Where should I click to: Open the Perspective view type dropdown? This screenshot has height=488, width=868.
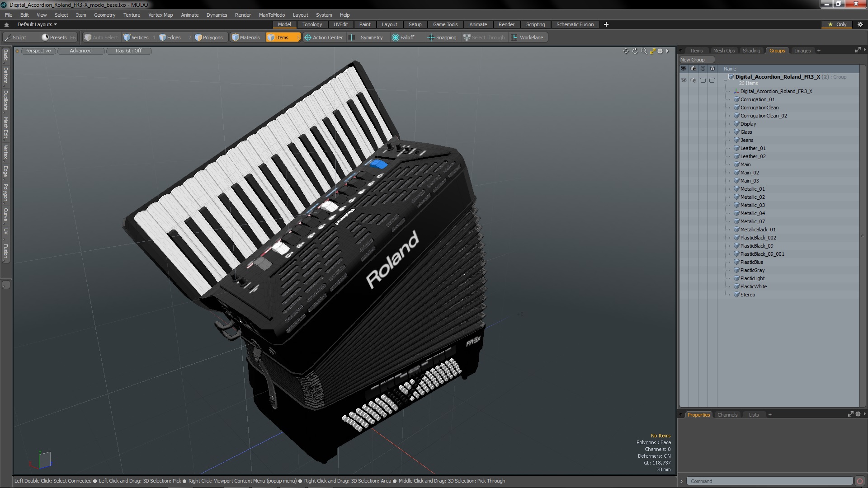point(38,51)
